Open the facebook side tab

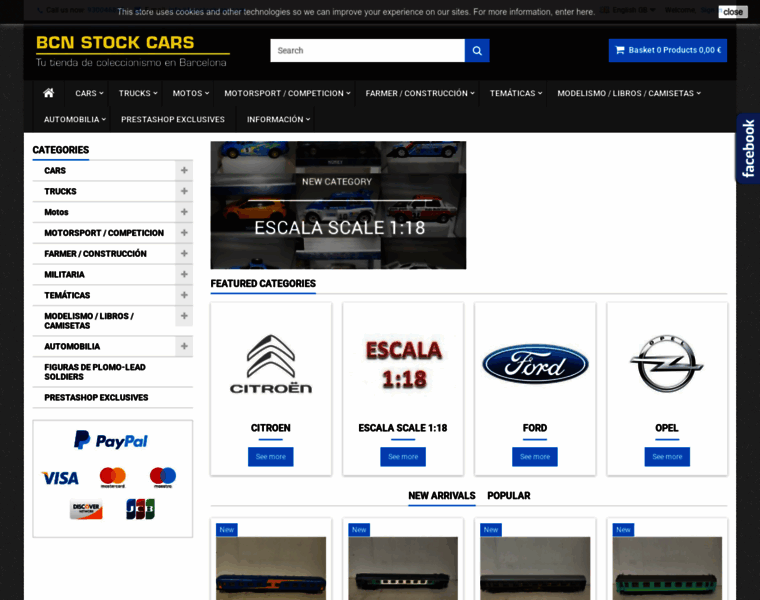[x=748, y=148]
